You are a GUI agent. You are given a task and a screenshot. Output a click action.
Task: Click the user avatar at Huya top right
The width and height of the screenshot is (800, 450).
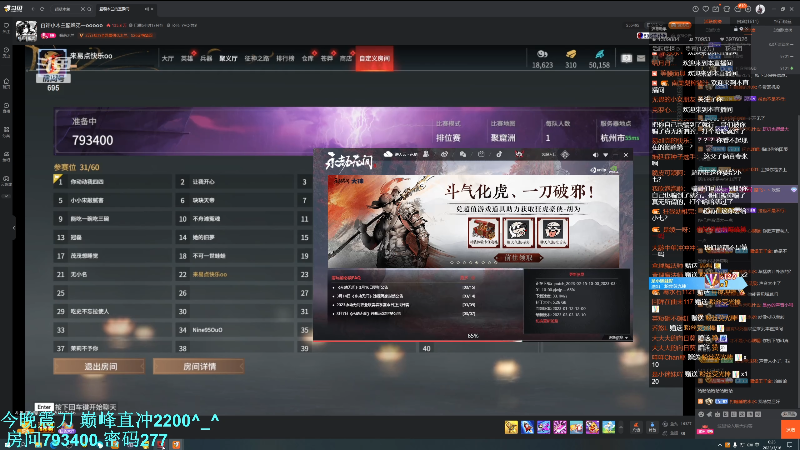click(760, 9)
